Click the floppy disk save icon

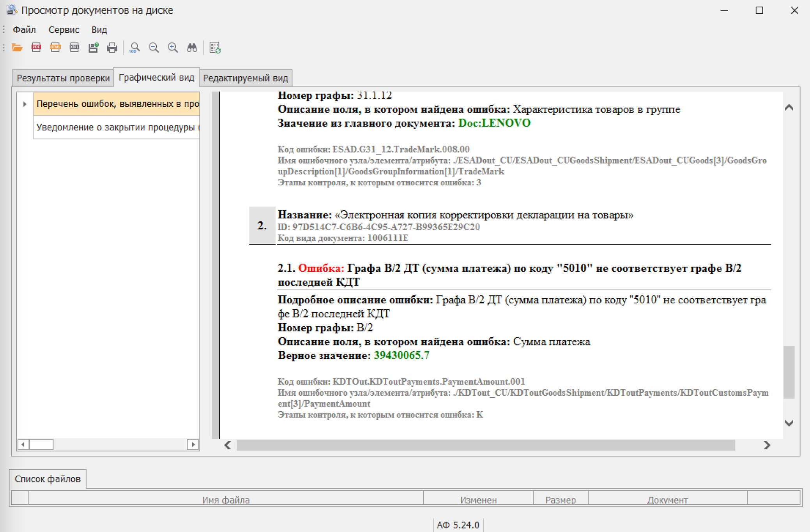93,48
